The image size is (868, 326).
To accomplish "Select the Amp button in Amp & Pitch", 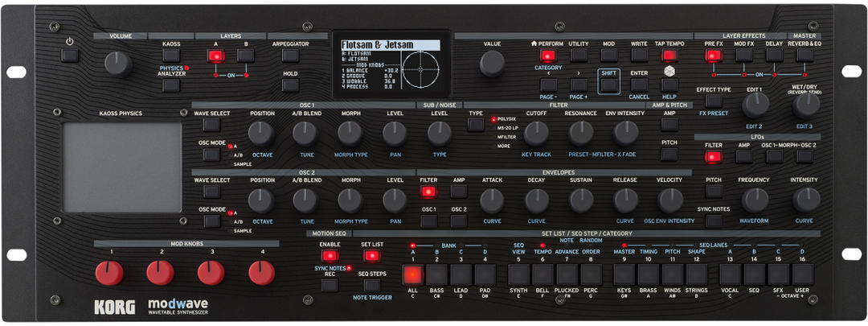I will point(669,125).
